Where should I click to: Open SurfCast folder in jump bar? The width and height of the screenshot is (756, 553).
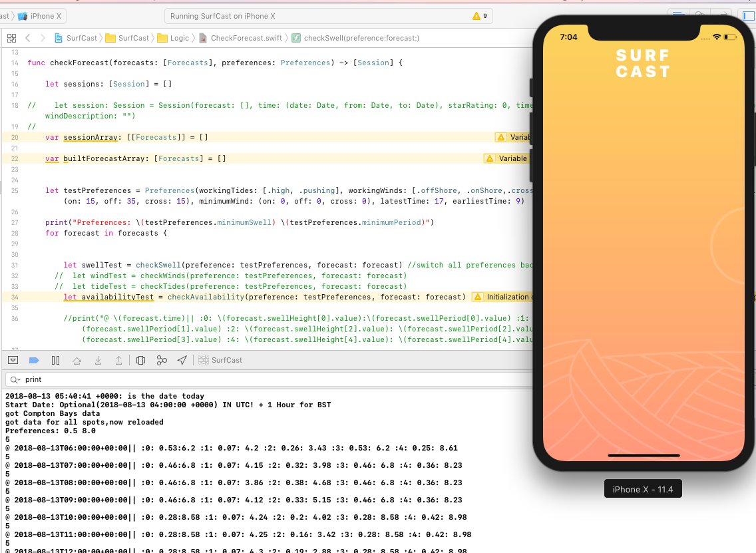pos(127,38)
